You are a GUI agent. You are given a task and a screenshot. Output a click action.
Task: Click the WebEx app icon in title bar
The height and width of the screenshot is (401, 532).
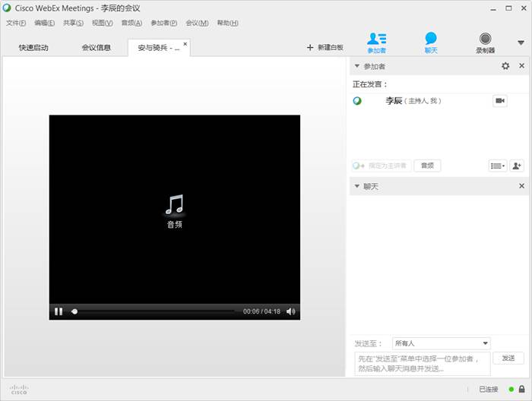(x=6, y=8)
